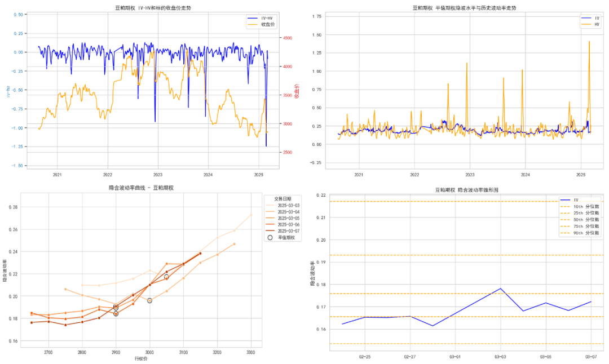The height and width of the screenshot is (364, 609).
Task: Click the 1.00 y-axis tick in IV/HV chart
Action: [316, 72]
